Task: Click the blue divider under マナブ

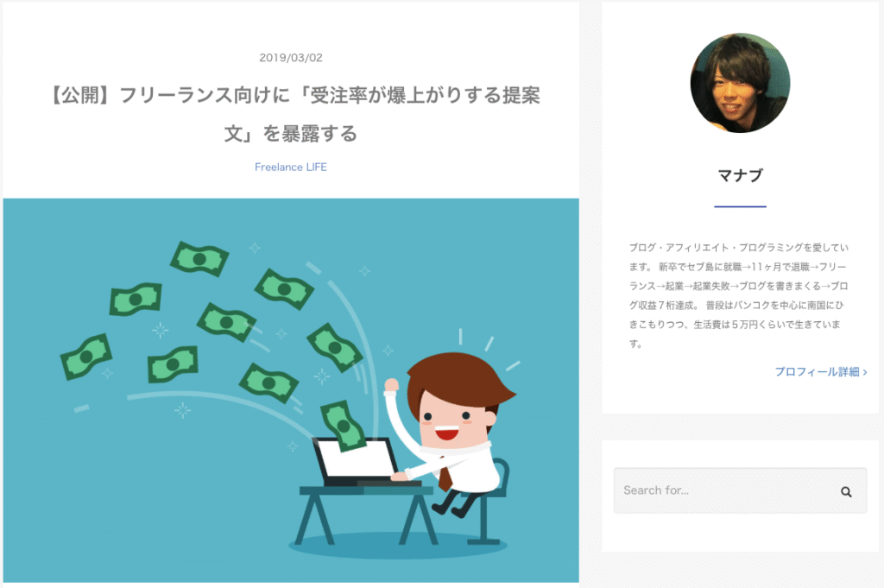Action: click(x=740, y=206)
